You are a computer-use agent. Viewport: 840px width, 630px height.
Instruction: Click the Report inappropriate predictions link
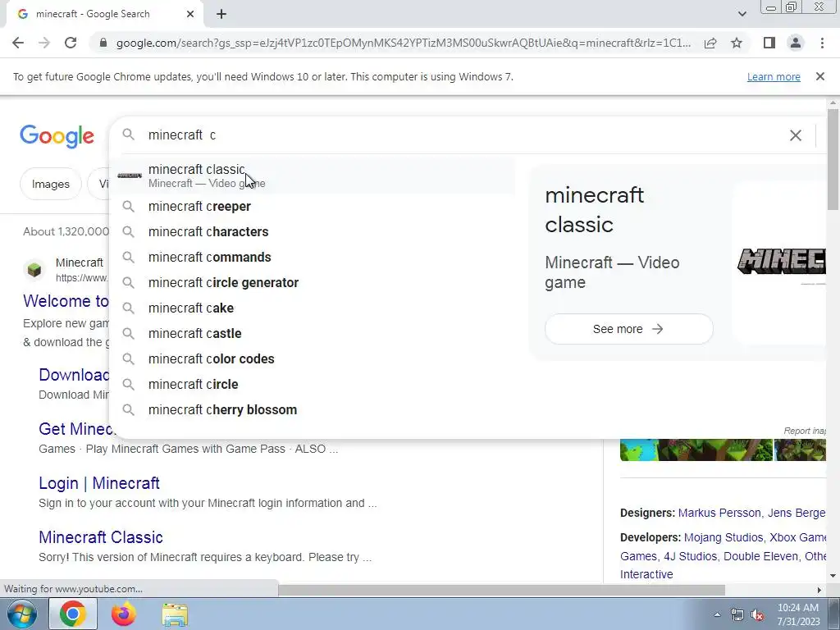805,431
